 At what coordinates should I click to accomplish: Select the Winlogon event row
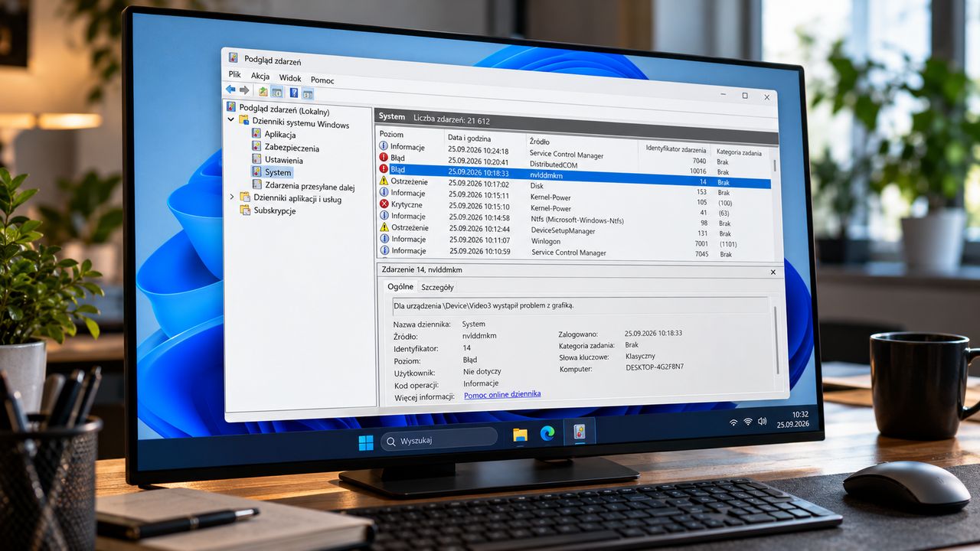(575, 240)
